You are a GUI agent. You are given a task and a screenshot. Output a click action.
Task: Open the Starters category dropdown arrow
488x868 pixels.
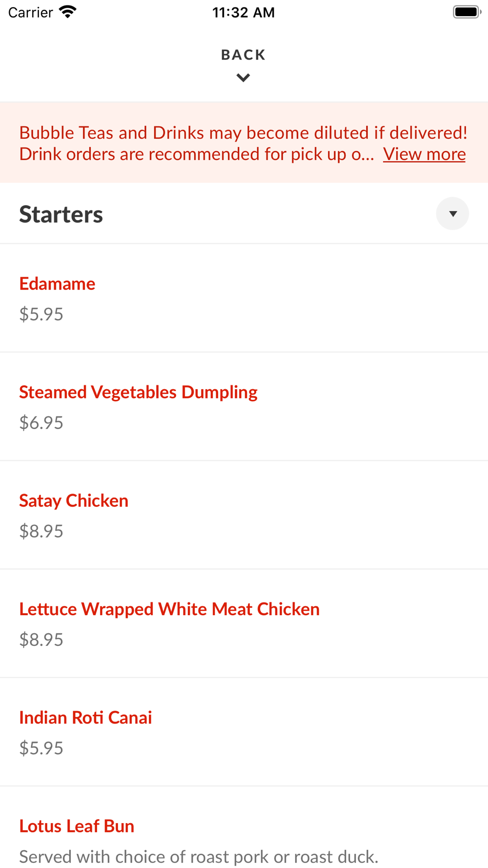pos(452,213)
